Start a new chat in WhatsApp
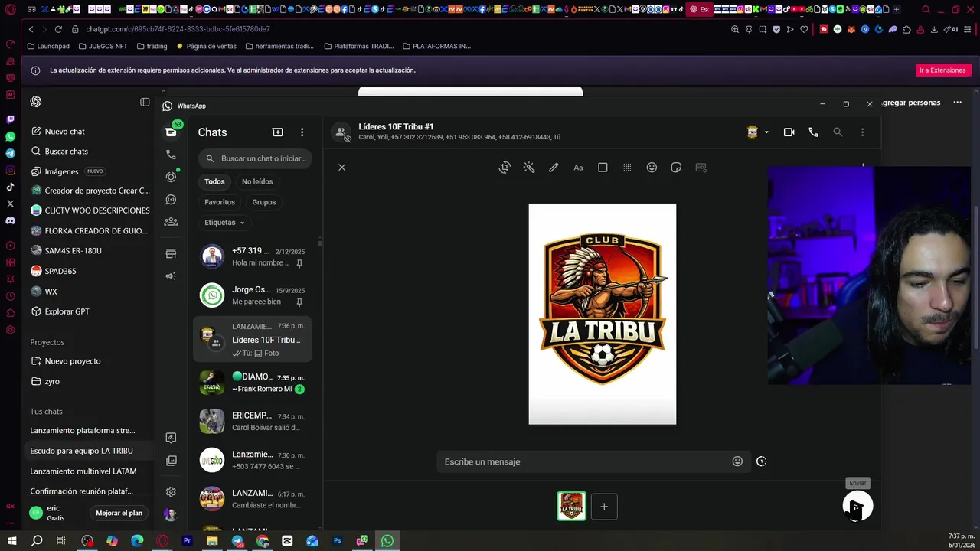Screen dimensions: 980x551 pos(278,132)
